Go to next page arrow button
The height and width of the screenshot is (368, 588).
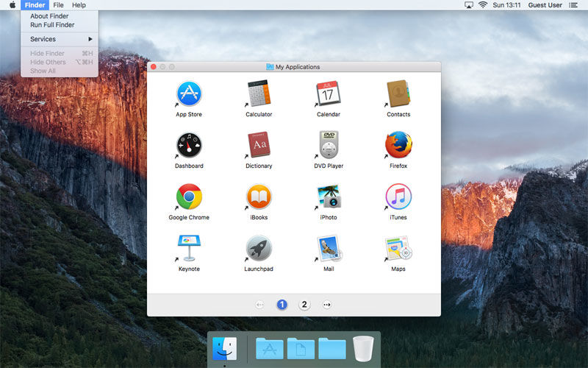tap(327, 305)
